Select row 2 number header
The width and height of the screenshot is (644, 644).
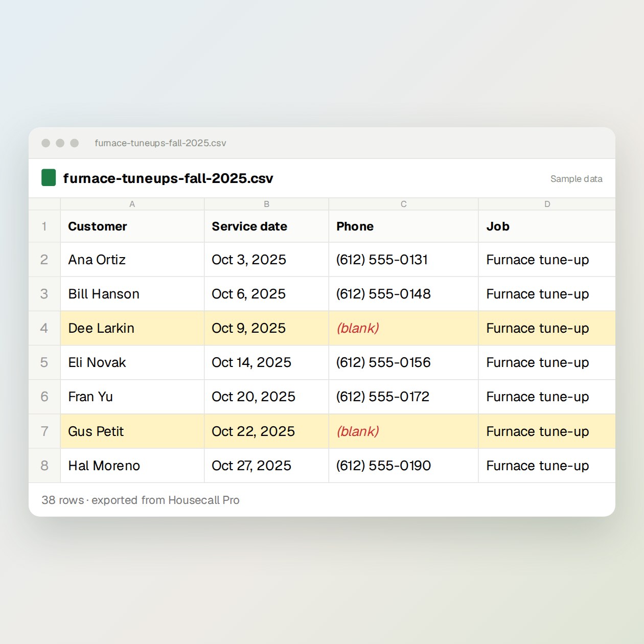click(44, 260)
